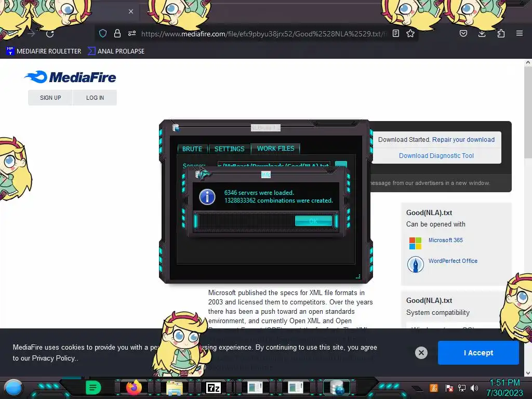Click the WordPerfect Office pen icon
The width and height of the screenshot is (532, 399).
click(415, 264)
